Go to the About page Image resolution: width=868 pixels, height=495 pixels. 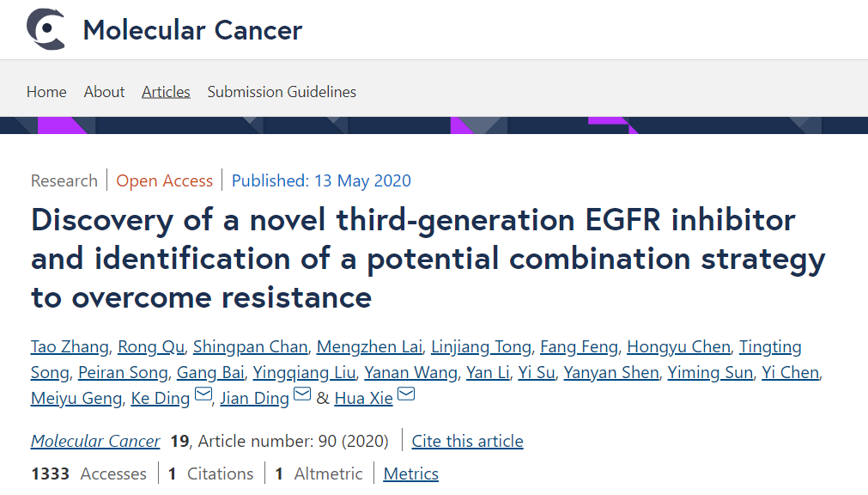coord(104,92)
